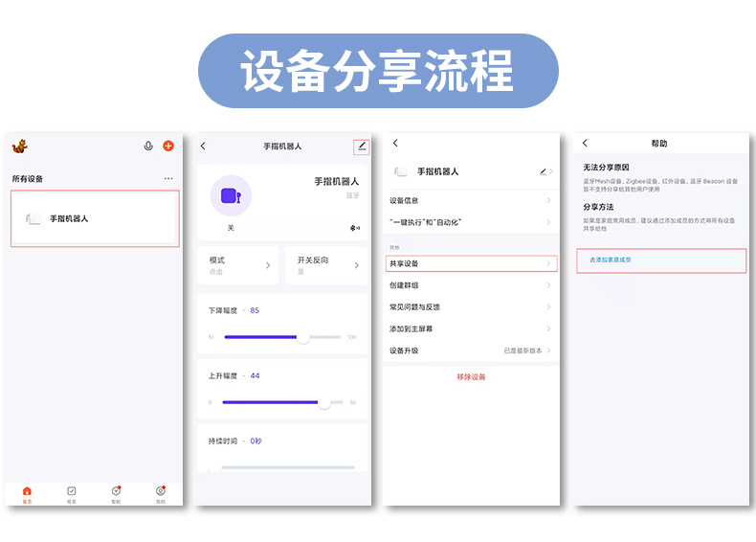Select the 首页 home tab

pyautogui.click(x=27, y=495)
